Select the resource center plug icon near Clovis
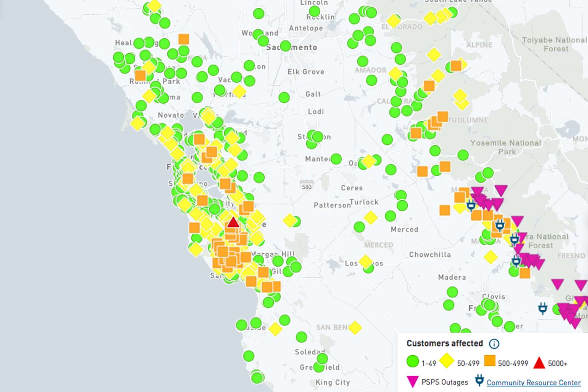Viewport: 588px width, 392px height. pyautogui.click(x=543, y=308)
